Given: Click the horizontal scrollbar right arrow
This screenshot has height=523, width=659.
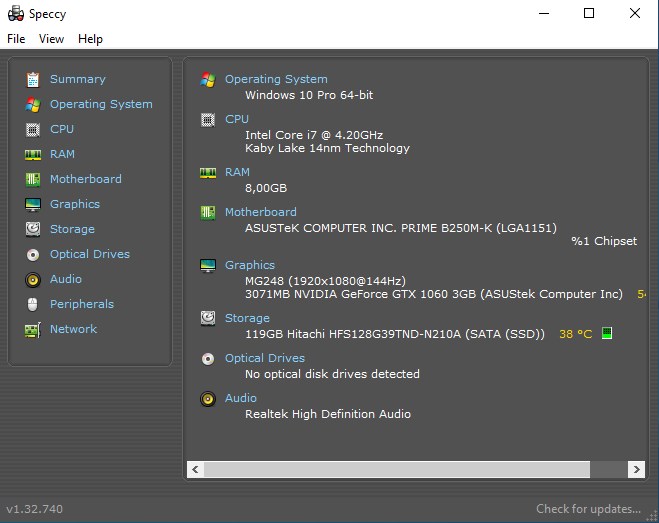Looking at the screenshot, I should (x=636, y=469).
